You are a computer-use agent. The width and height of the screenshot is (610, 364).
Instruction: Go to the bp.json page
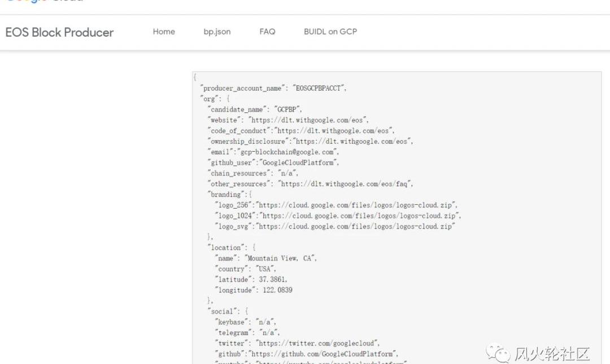(x=217, y=32)
